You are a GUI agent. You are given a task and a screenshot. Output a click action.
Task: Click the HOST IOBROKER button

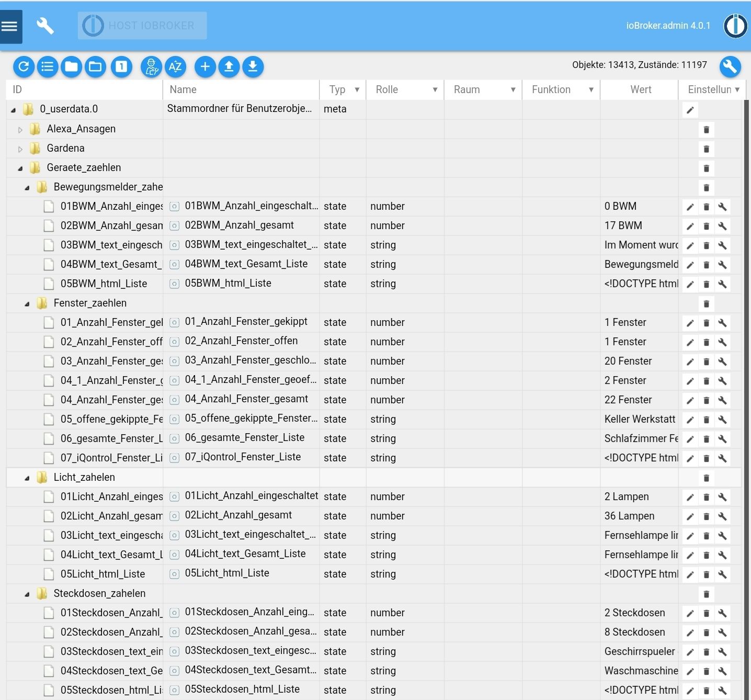[142, 26]
